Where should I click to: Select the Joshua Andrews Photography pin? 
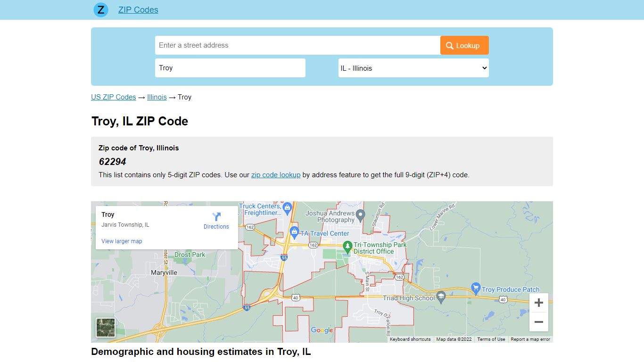pyautogui.click(x=360, y=215)
